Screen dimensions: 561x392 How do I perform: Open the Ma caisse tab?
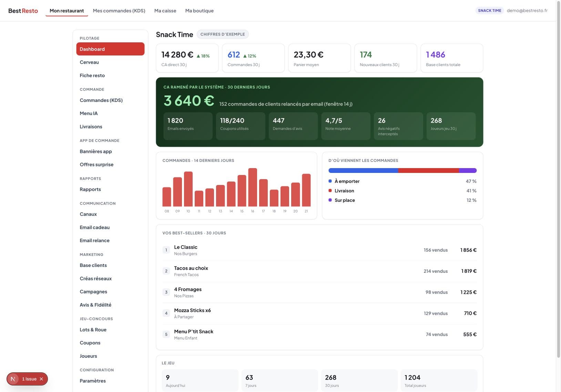tap(165, 11)
